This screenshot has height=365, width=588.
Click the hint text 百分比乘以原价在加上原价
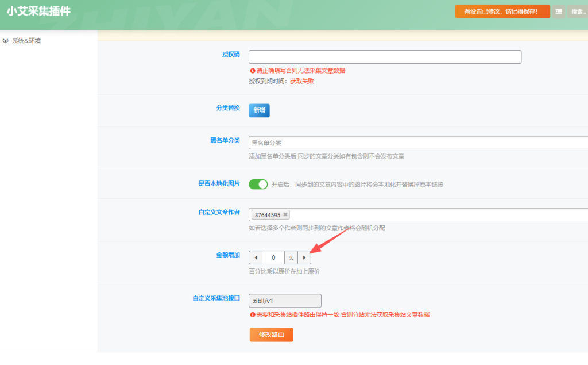click(284, 271)
